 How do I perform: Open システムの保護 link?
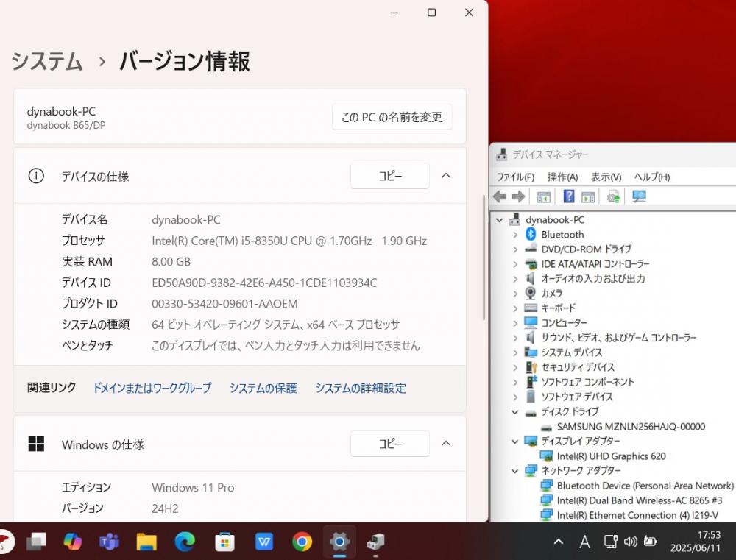pyautogui.click(x=263, y=388)
